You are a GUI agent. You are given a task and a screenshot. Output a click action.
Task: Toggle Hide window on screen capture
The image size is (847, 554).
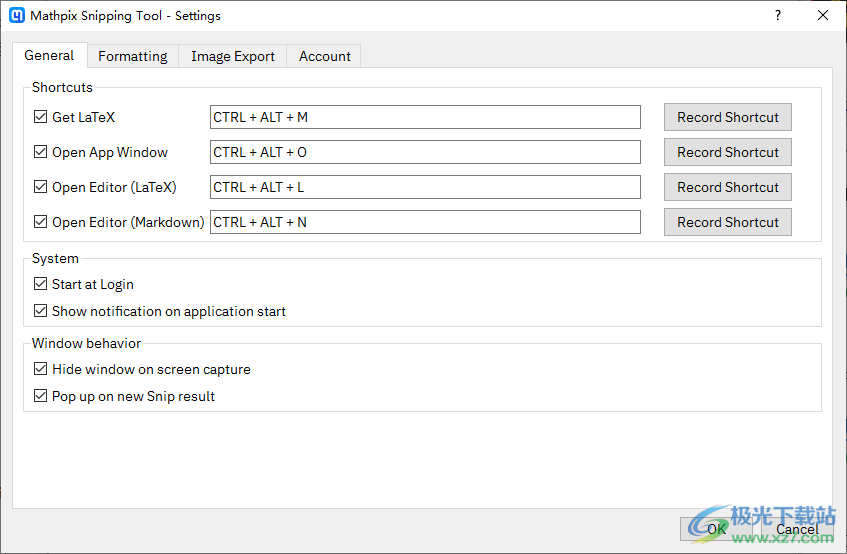click(x=41, y=369)
